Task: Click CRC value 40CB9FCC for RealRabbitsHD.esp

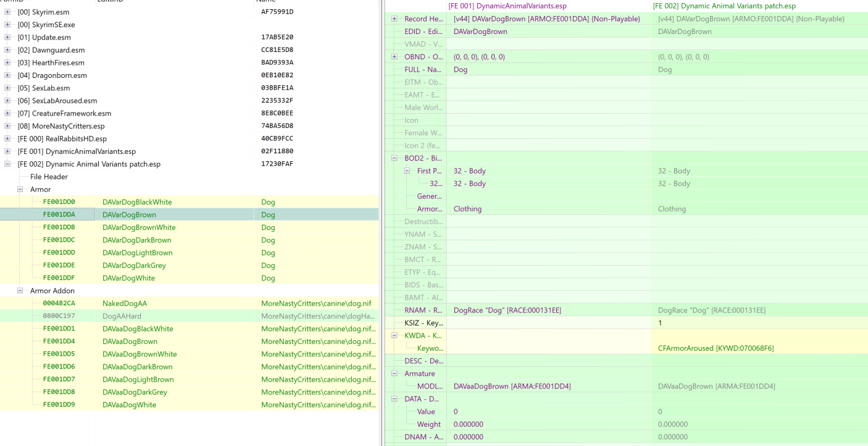Action: click(277, 138)
